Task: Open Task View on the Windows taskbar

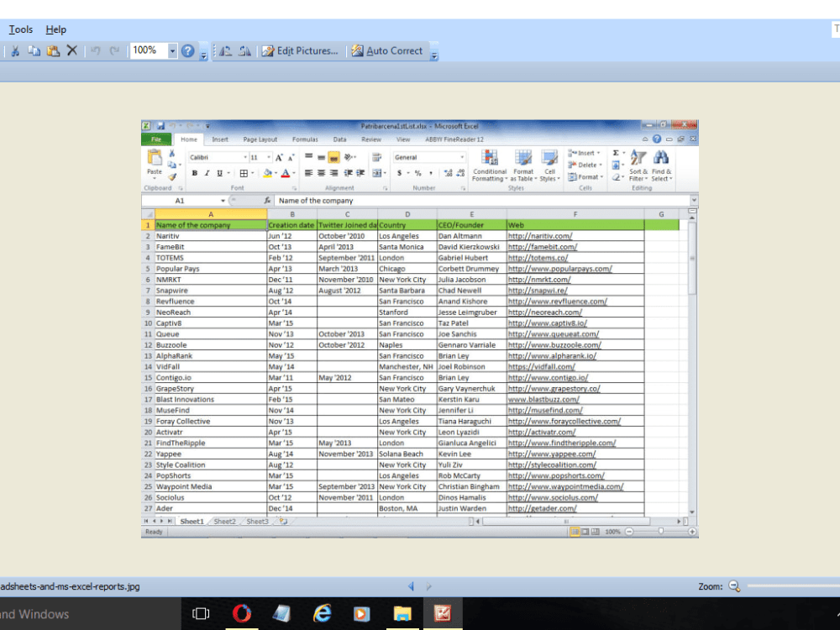Action: point(201,613)
